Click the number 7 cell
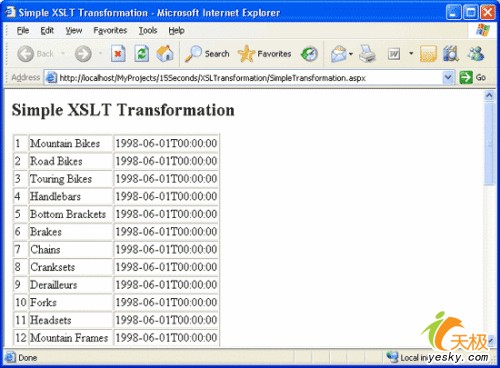The height and width of the screenshot is (368, 500). click(21, 249)
